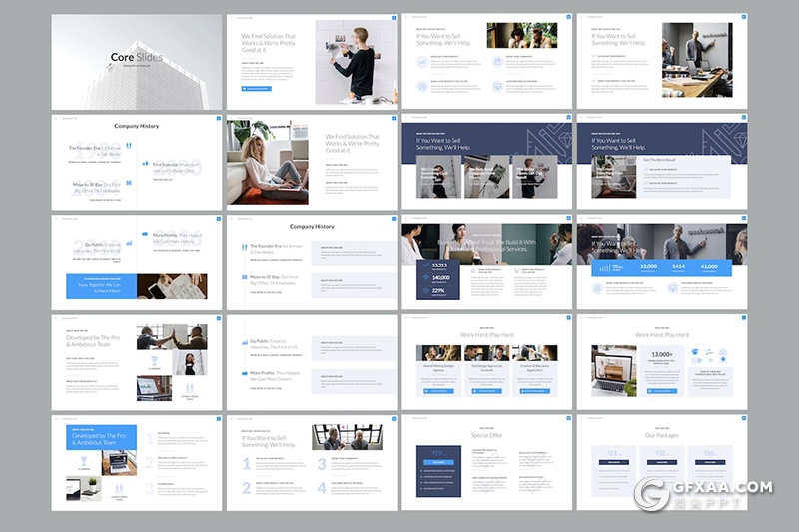This screenshot has height=532, width=799.
Task: Open the Core Slides title slide thumbnail
Action: click(137, 60)
